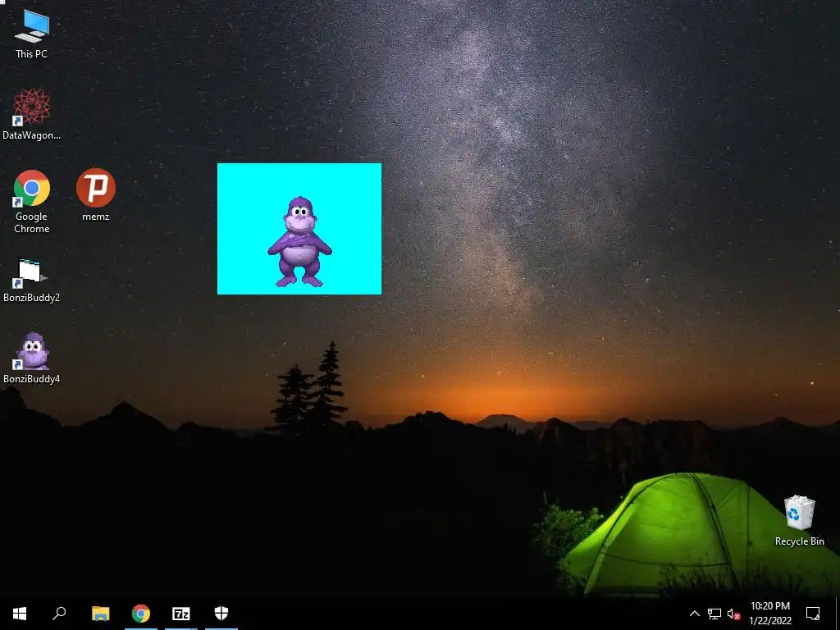The height and width of the screenshot is (630, 840).
Task: Open the clock showing 10:20 PM
Action: click(770, 614)
